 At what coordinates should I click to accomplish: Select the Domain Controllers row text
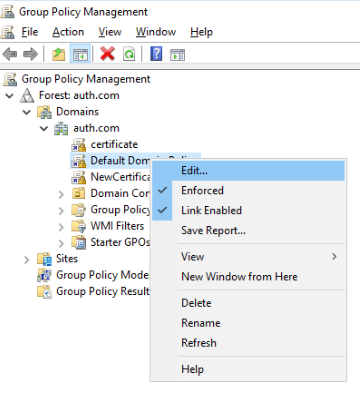[x=120, y=193]
